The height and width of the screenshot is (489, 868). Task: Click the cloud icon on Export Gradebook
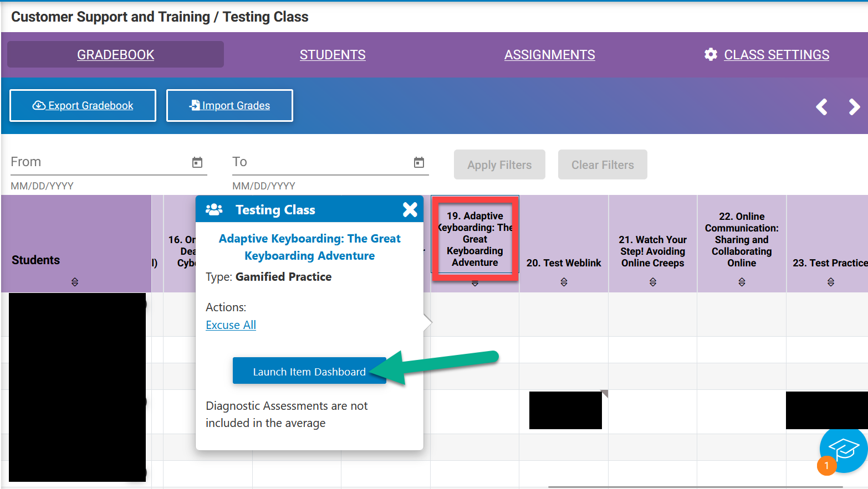tap(39, 105)
